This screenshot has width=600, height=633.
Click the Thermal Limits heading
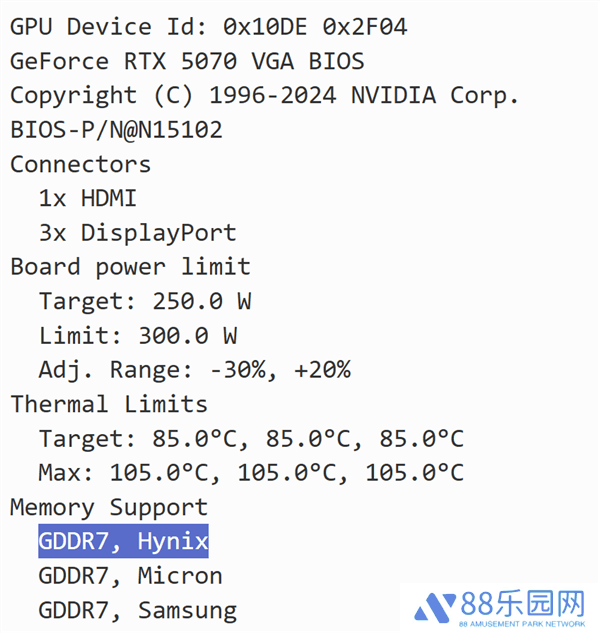pyautogui.click(x=109, y=404)
